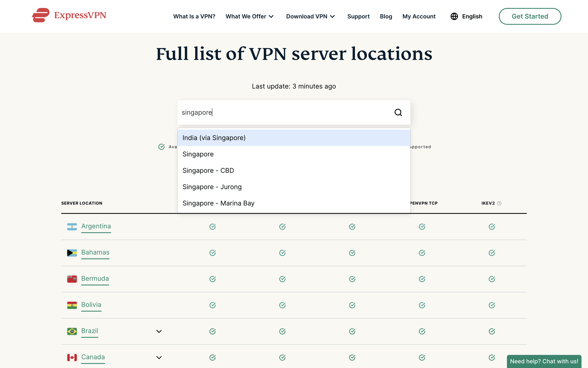Click the ExpressVPN logo

[x=69, y=15]
